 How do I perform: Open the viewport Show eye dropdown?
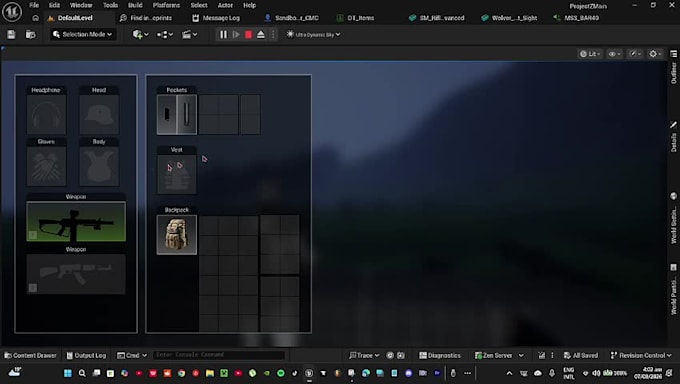click(x=614, y=54)
